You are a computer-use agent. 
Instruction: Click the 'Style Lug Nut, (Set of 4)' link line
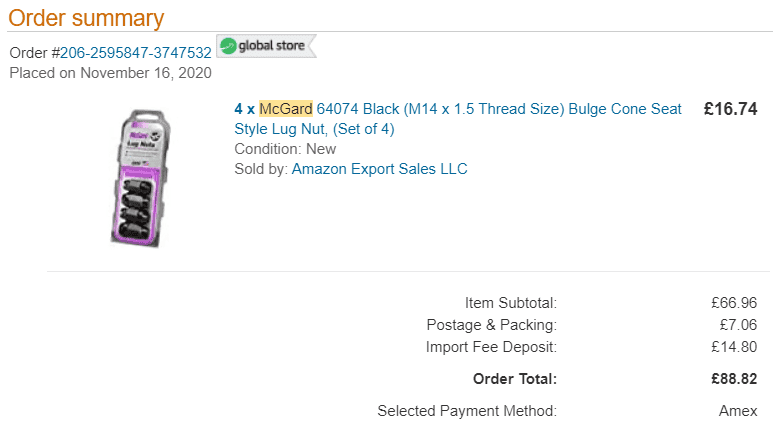(x=315, y=129)
